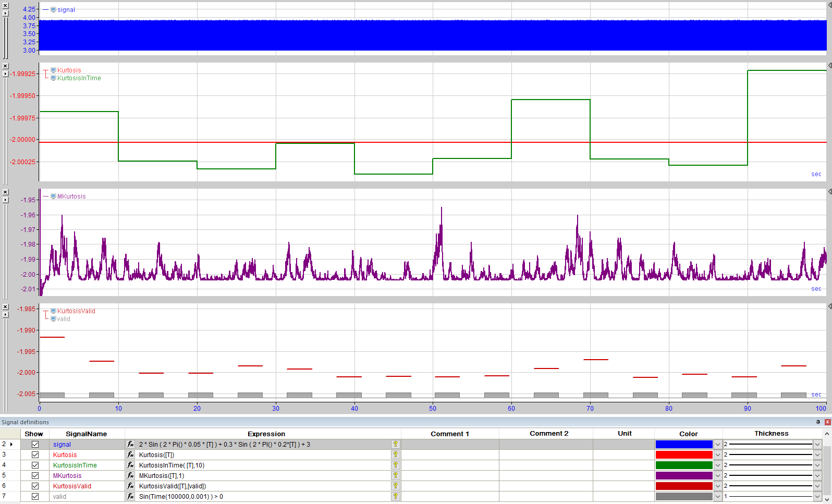
Task: Close the MKurtosis graph pane with X
Action: 6,192
